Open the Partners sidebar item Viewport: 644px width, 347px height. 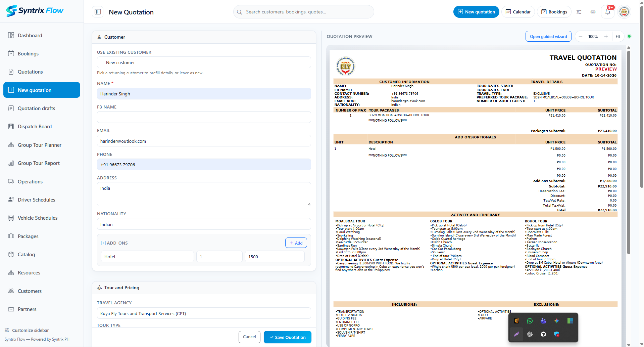click(x=42, y=309)
